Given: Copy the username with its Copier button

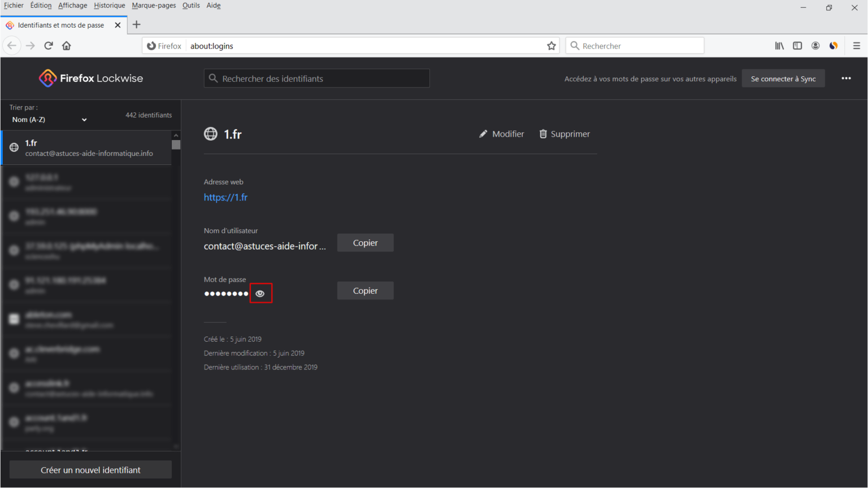Looking at the screenshot, I should coord(365,243).
